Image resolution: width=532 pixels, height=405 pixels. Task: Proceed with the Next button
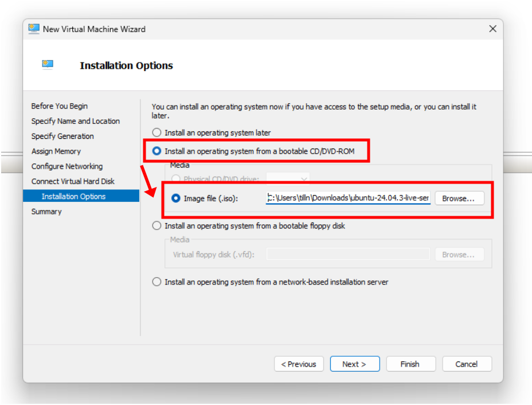[355, 364]
